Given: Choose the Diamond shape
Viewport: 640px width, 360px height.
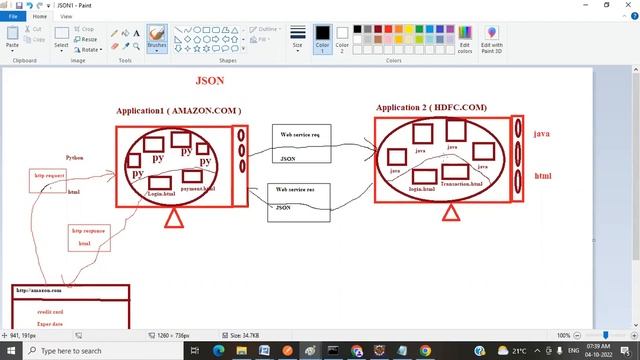Looking at the screenshot, I should [x=188, y=39].
